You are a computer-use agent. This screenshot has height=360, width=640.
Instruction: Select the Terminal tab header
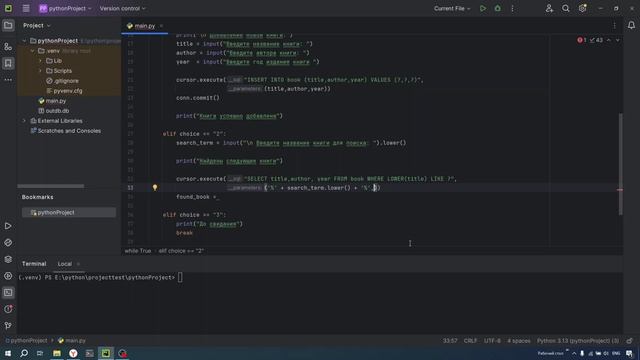click(34, 264)
